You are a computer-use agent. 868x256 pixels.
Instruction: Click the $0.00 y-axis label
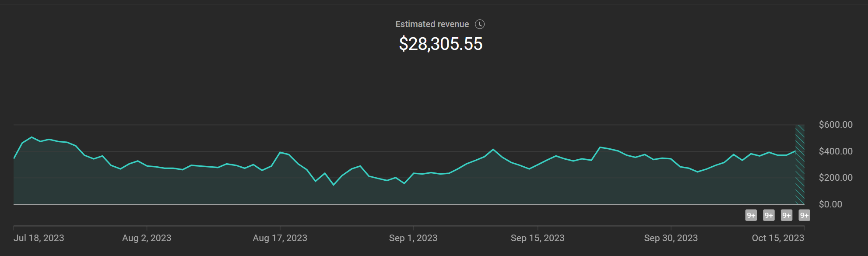(x=830, y=204)
